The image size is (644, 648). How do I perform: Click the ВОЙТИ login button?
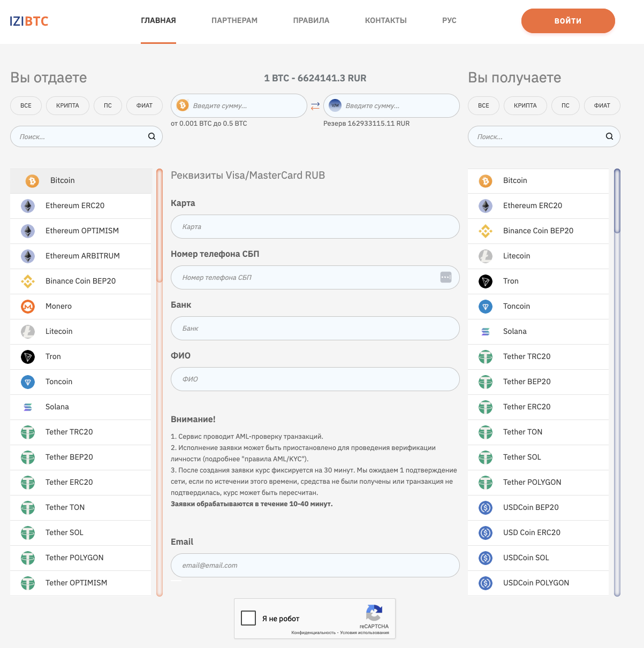point(568,21)
